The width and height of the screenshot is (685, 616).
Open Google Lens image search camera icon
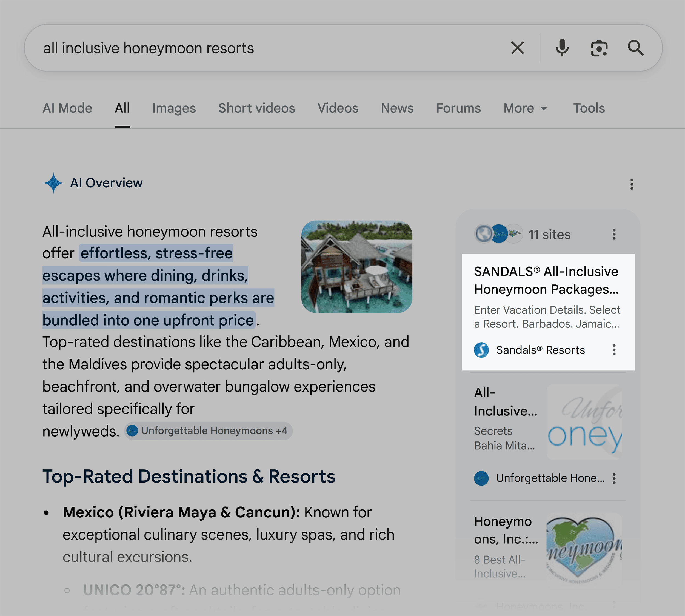click(599, 48)
